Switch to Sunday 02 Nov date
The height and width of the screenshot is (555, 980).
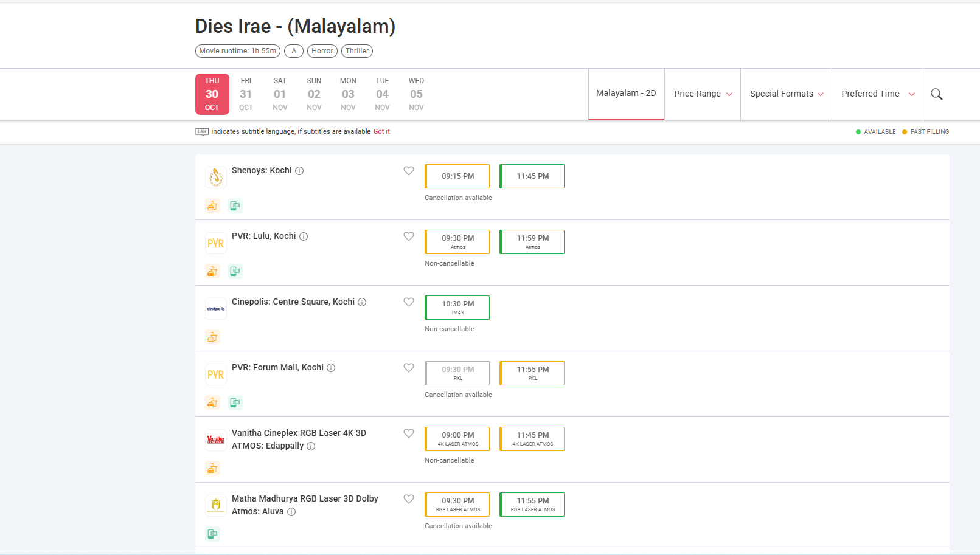tap(314, 94)
